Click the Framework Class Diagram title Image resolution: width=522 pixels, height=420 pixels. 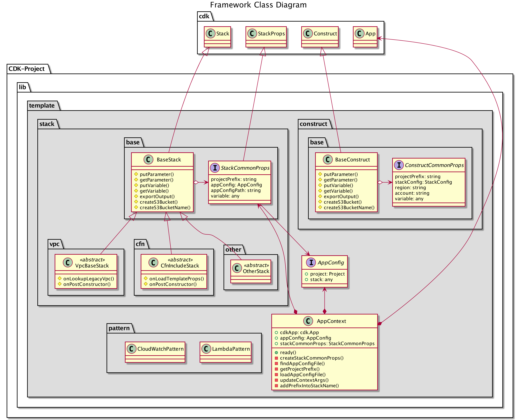[x=258, y=5]
